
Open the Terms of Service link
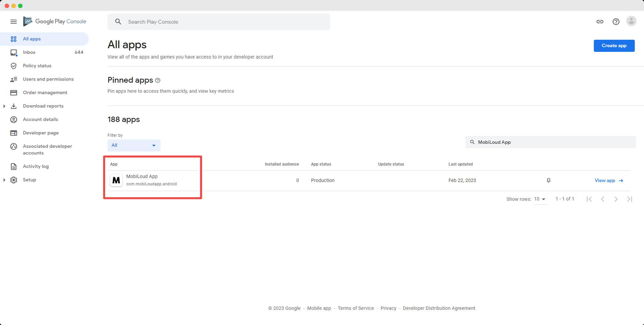click(x=356, y=308)
